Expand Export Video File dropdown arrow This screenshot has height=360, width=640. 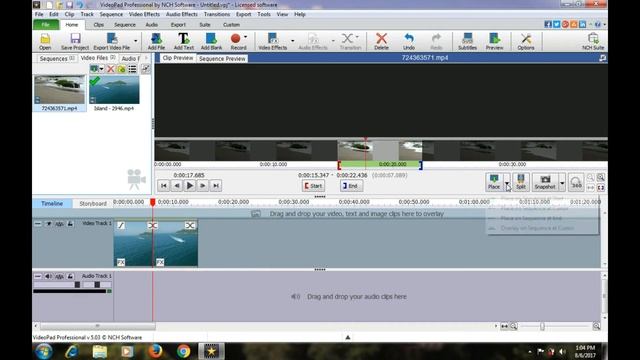(136, 41)
